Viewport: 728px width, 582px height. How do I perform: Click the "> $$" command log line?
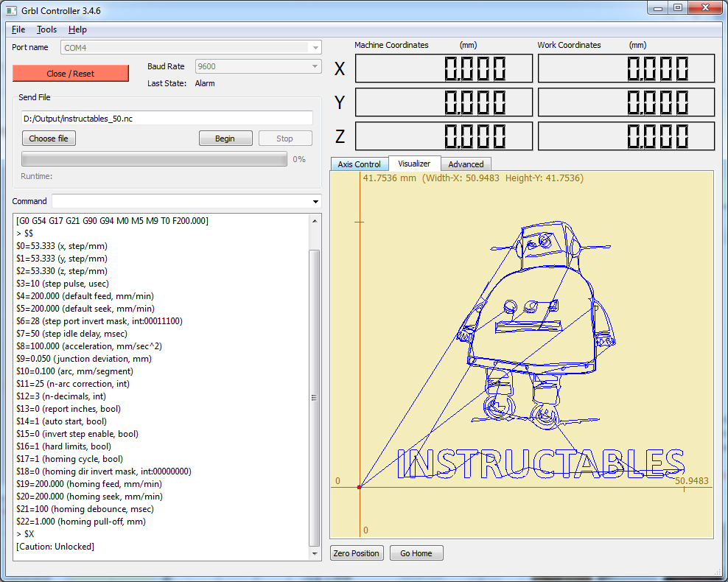pos(24,233)
